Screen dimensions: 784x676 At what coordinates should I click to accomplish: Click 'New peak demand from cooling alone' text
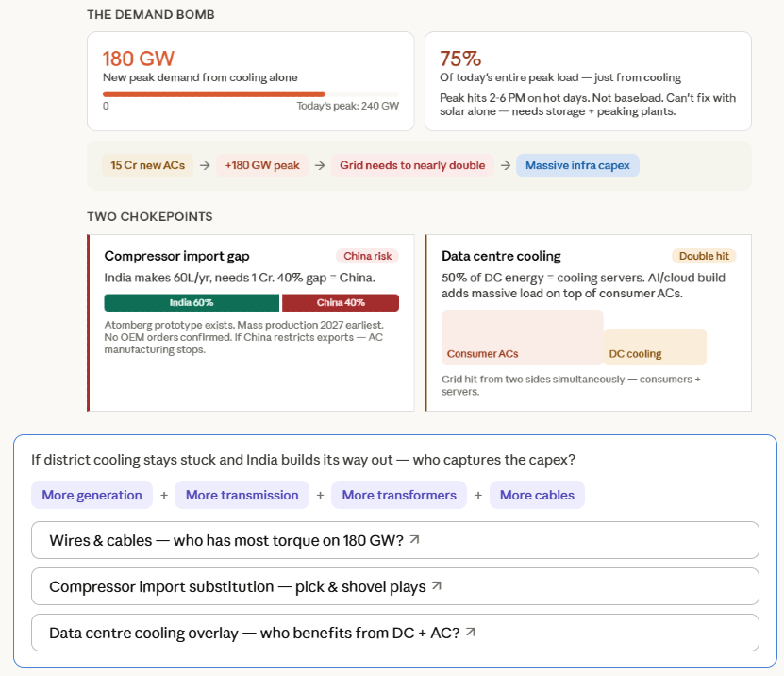point(200,77)
